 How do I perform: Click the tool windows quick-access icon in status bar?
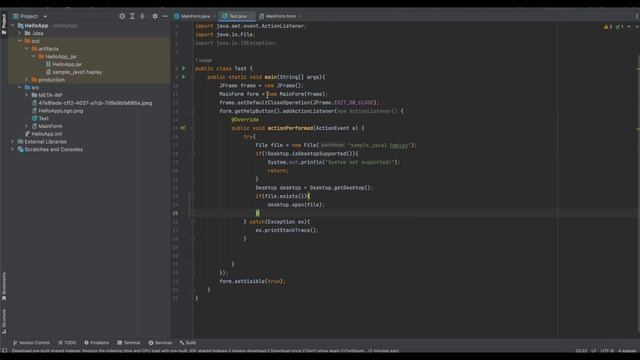pyautogui.click(x=4, y=351)
